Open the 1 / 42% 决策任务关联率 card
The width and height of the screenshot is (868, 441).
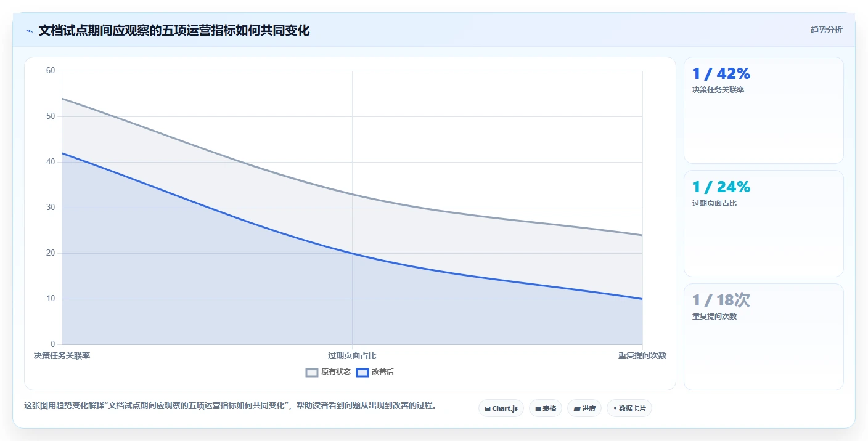(x=764, y=110)
